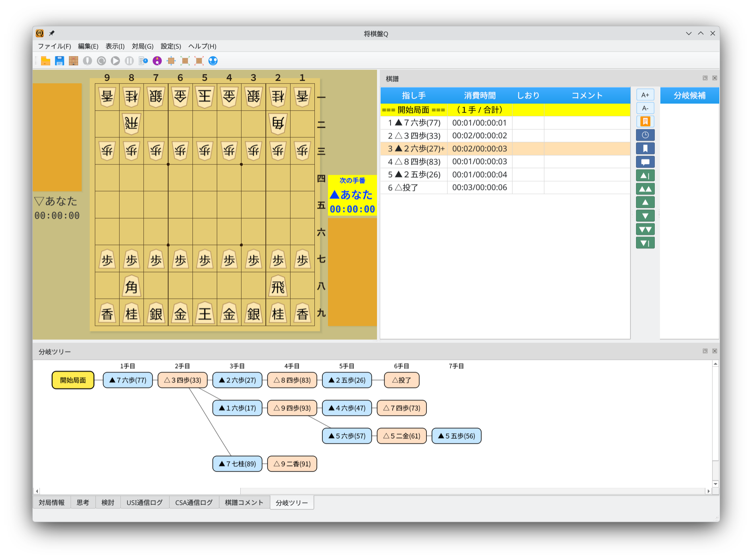The image size is (752, 560).
Task: Click the A+ font enlarge button
Action: tap(645, 95)
